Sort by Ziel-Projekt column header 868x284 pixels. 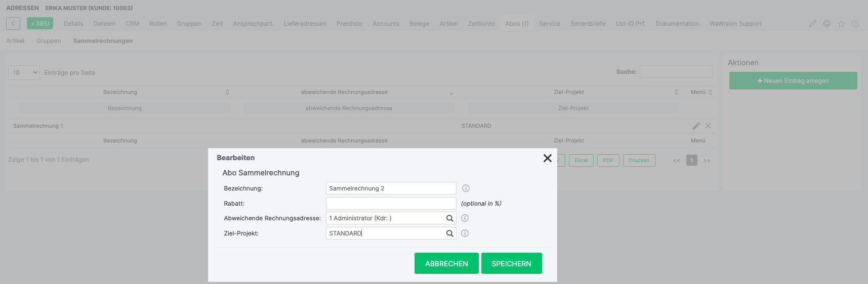(568, 92)
